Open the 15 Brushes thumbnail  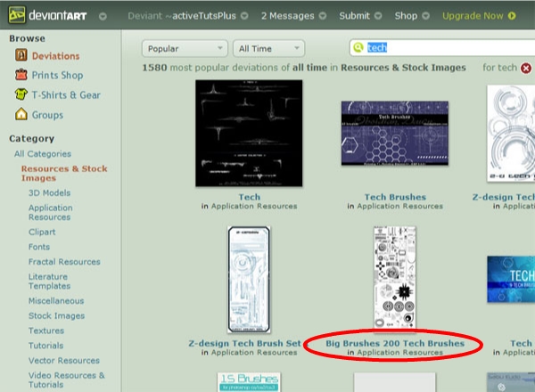point(249,382)
